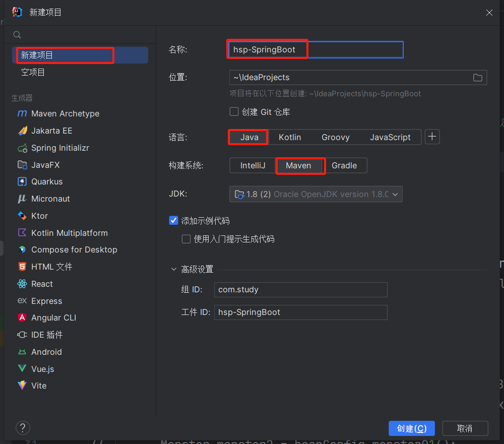This screenshot has width=504, height=444.
Task: Click the 名称 field containing hsp-SpringBoot
Action: [x=317, y=49]
